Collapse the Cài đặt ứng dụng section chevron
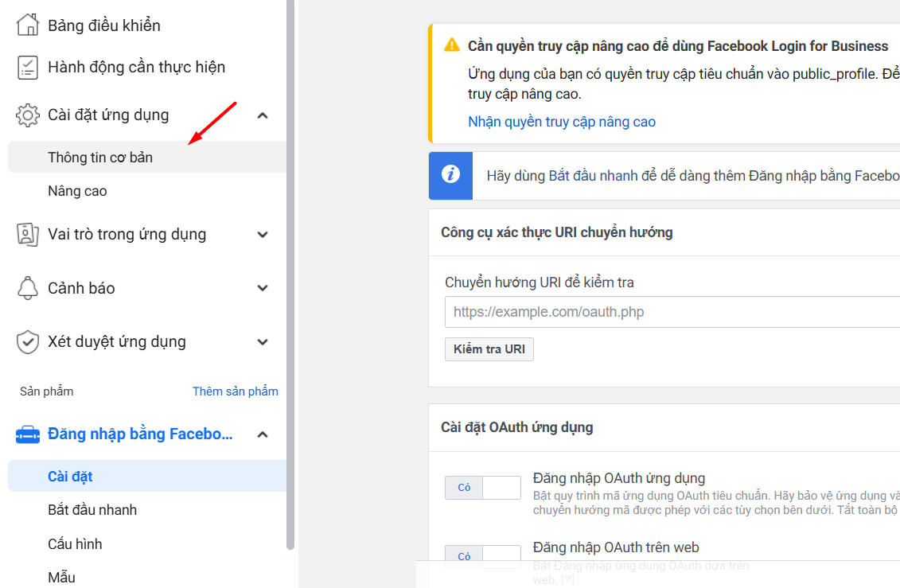Screen dimensions: 900x588 [263, 115]
